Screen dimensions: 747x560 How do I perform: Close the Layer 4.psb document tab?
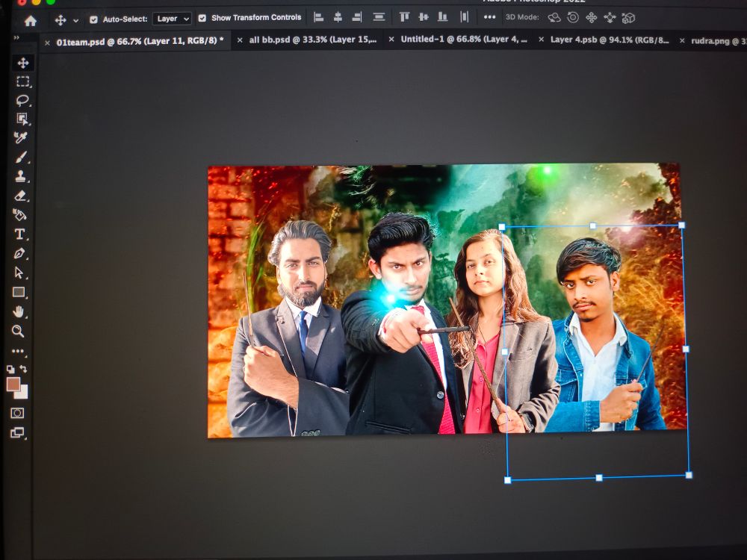tap(541, 40)
